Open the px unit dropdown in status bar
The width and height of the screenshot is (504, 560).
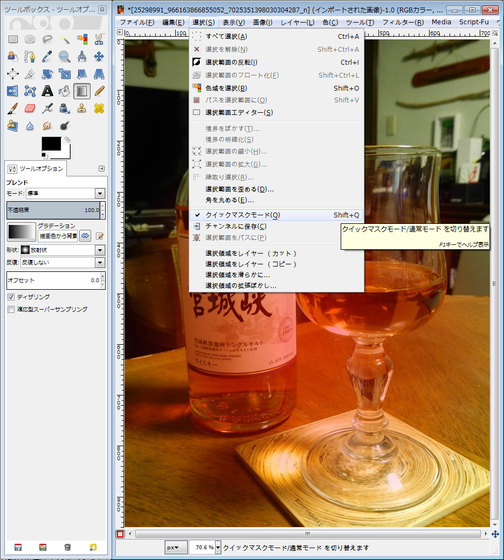(176, 548)
